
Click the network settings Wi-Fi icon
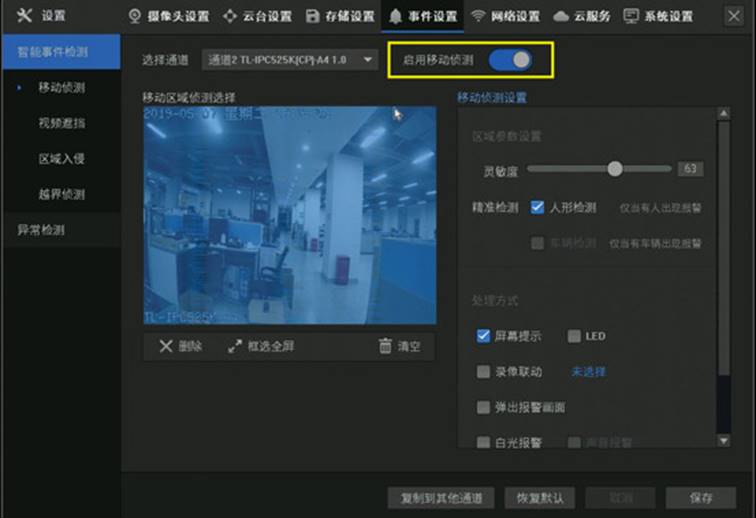tap(478, 16)
